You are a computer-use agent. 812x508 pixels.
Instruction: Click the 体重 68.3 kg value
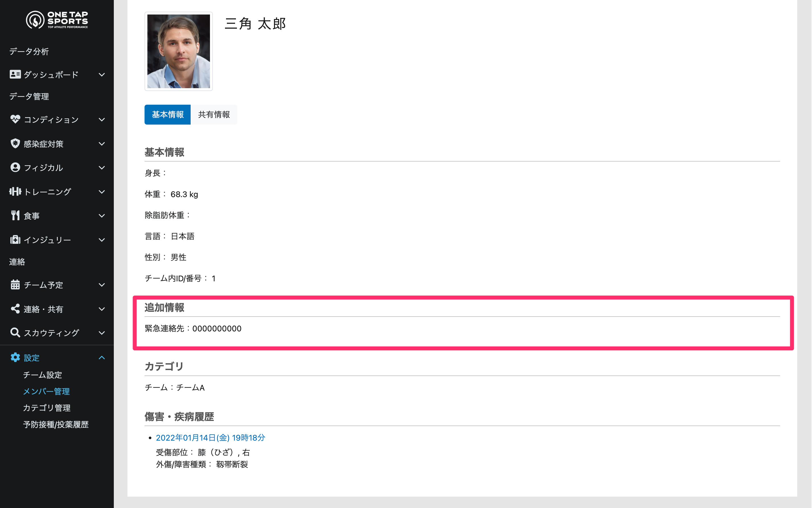tap(184, 194)
